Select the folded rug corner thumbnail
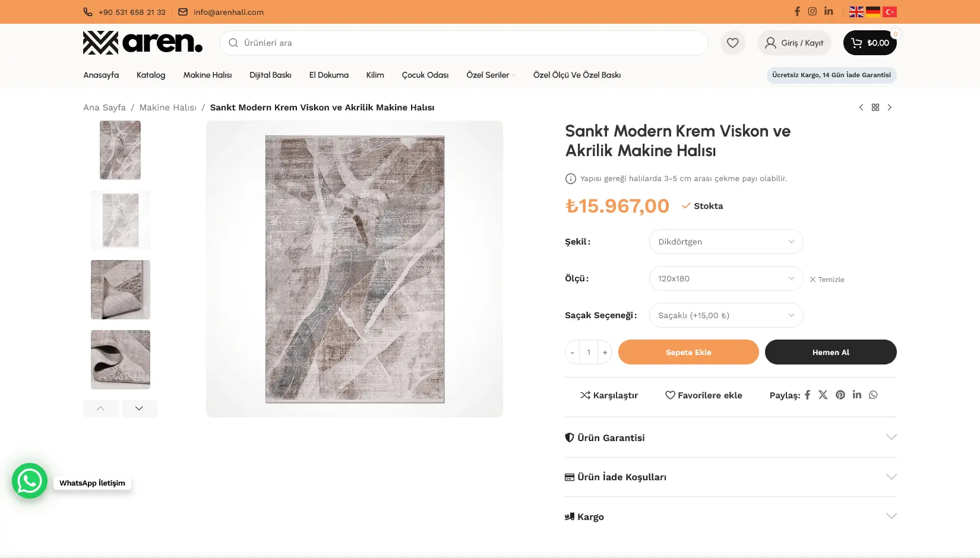The width and height of the screenshot is (980, 558). point(121,290)
